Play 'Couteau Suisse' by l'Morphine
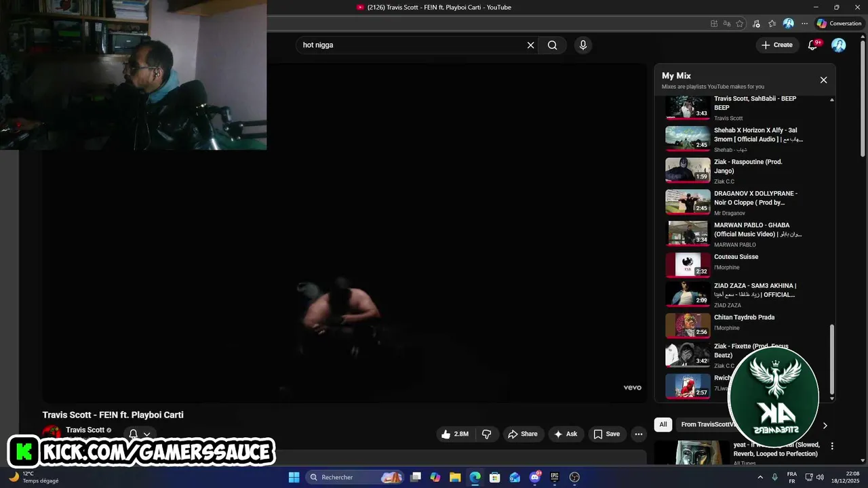The height and width of the screenshot is (488, 868). [x=736, y=257]
